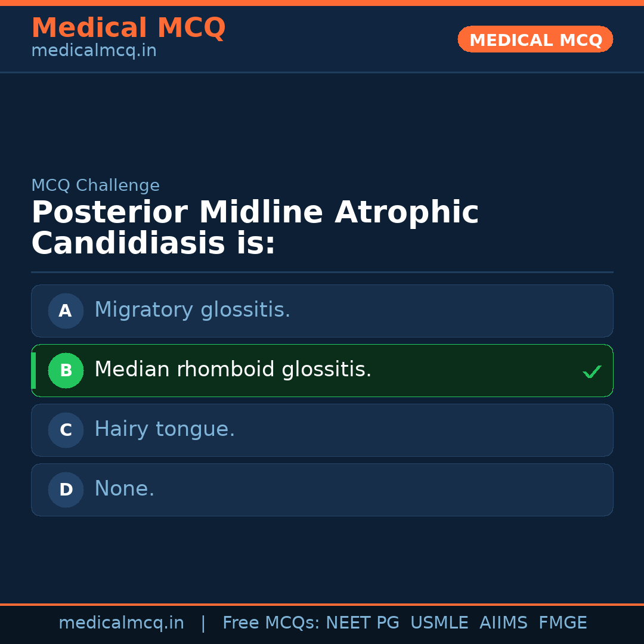644x644 pixels.
Task: Click the orange MEDICAL MCQ badge
Action: click(x=535, y=39)
